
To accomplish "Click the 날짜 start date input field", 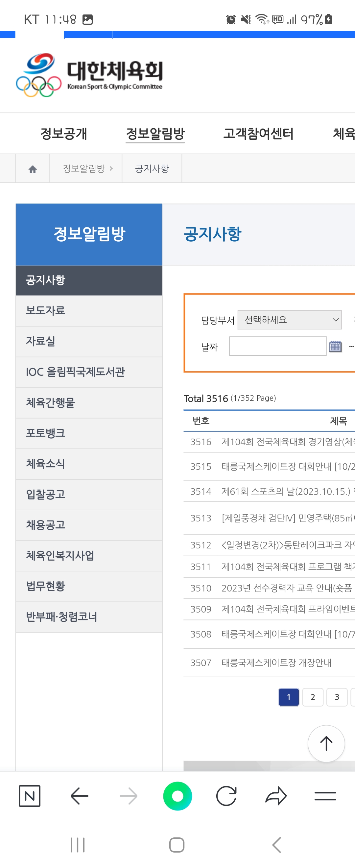I will point(277,346).
